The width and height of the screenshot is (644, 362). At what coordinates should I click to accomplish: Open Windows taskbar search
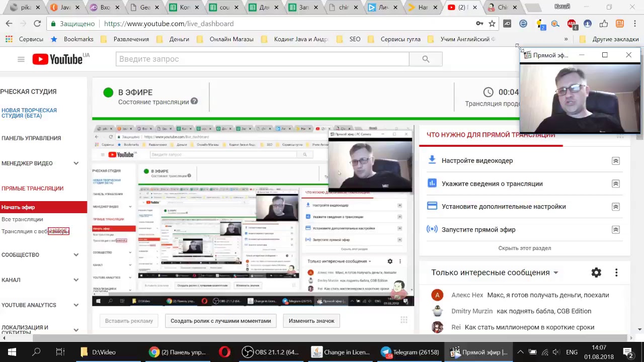pyautogui.click(x=36, y=352)
